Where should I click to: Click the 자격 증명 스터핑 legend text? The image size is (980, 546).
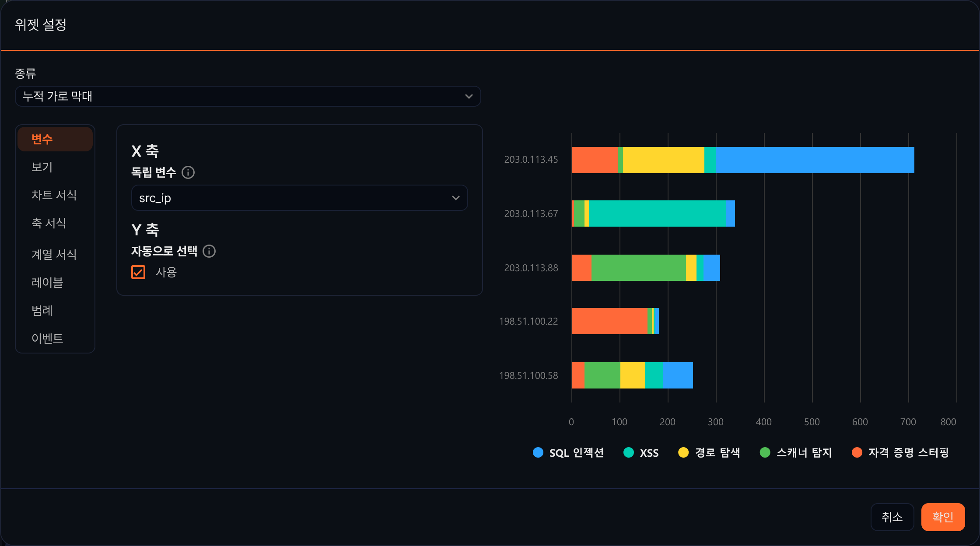point(909,453)
